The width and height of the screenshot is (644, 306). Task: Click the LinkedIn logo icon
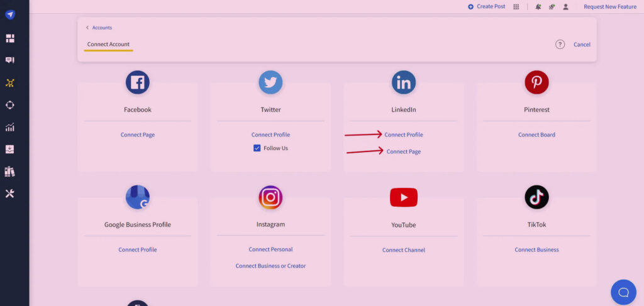tap(404, 82)
